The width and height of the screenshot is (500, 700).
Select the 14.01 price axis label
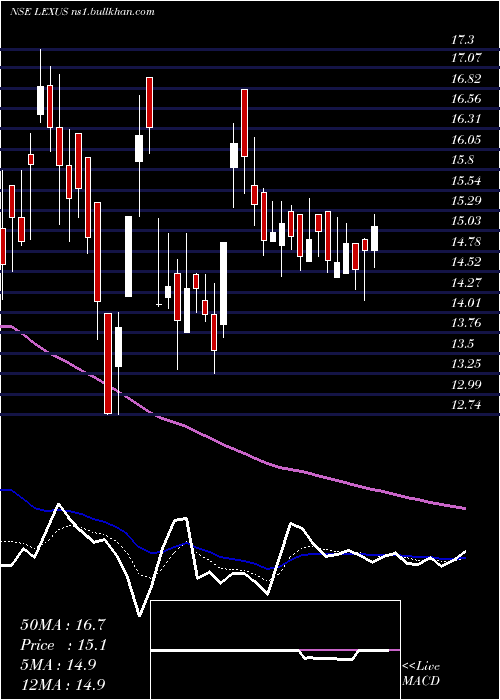(467, 303)
